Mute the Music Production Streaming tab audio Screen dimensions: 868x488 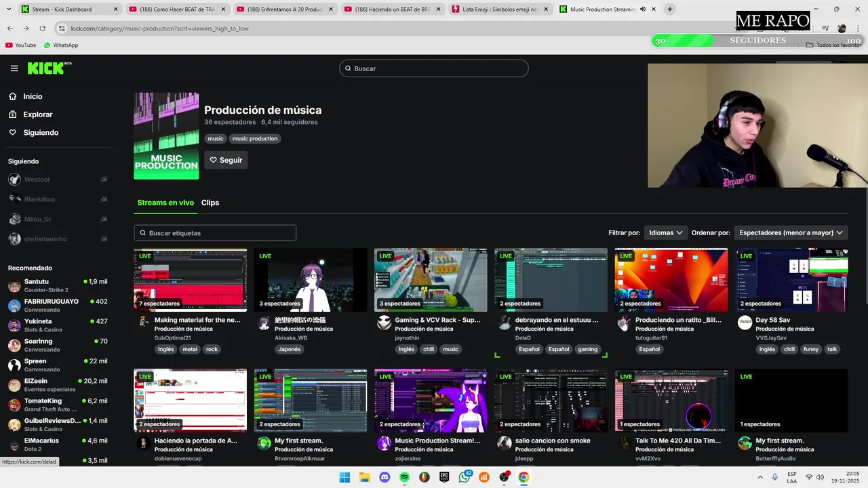643,9
